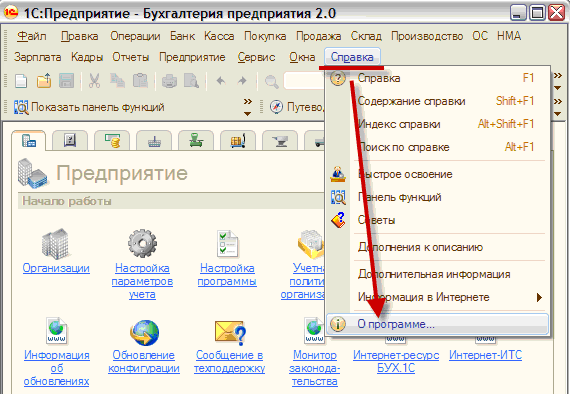Image resolution: width=570 pixels, height=394 pixels.
Task: Open the Отчеты menu
Action: point(131,57)
